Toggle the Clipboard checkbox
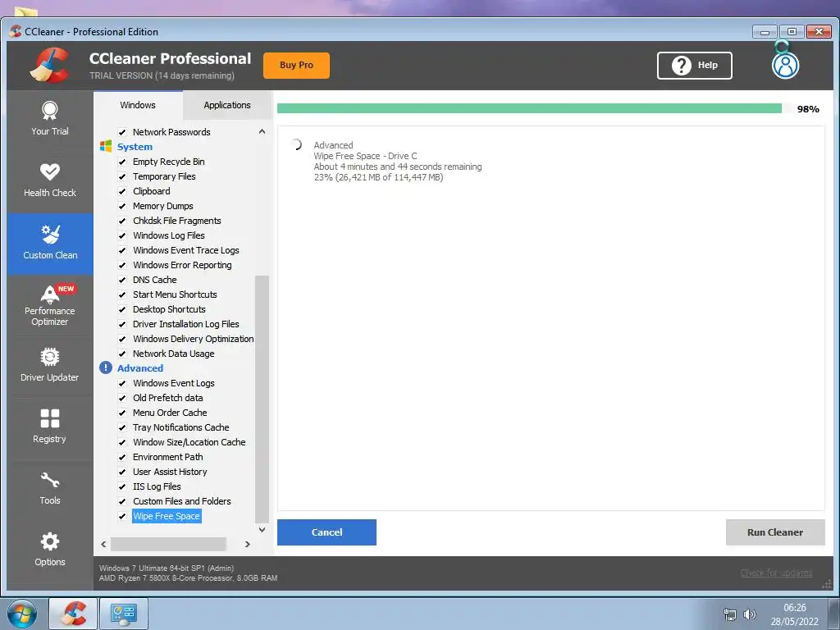This screenshot has width=840, height=630. click(x=122, y=191)
